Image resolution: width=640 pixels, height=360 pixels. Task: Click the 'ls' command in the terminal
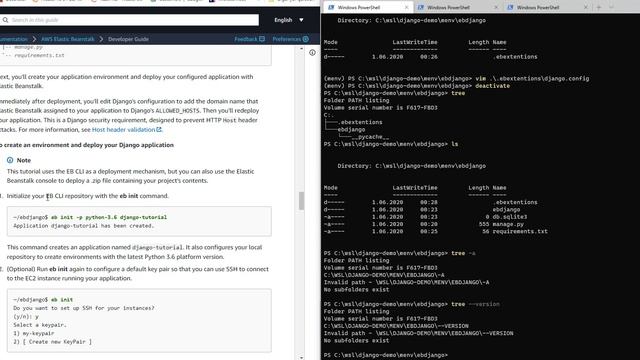(x=455, y=144)
